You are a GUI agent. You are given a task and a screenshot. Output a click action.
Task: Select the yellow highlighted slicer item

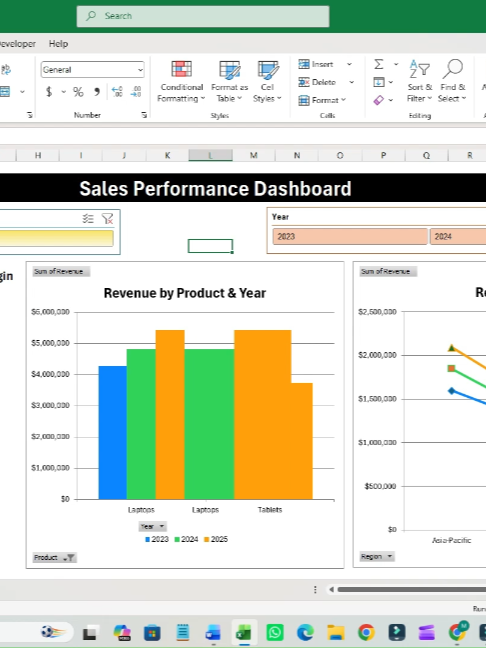tap(57, 238)
